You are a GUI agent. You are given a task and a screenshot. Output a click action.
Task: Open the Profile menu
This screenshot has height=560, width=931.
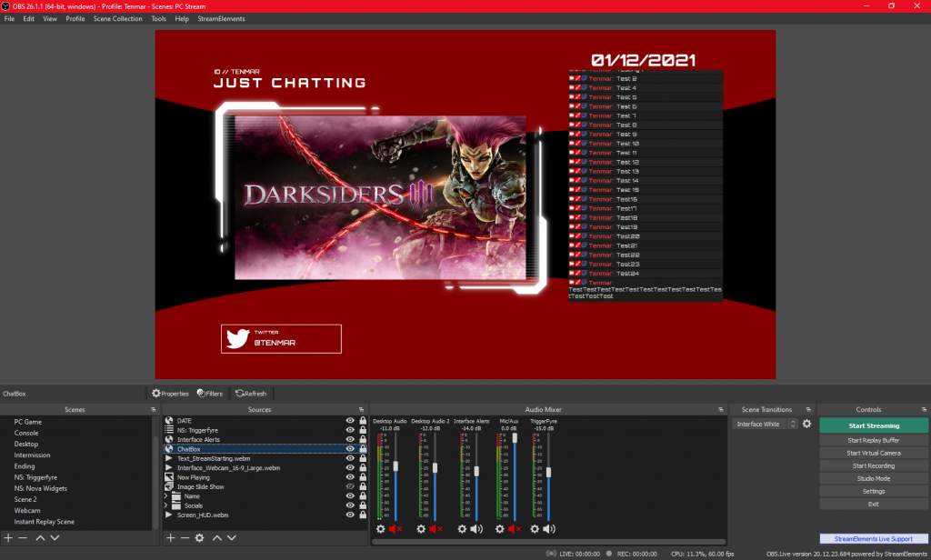pos(75,18)
